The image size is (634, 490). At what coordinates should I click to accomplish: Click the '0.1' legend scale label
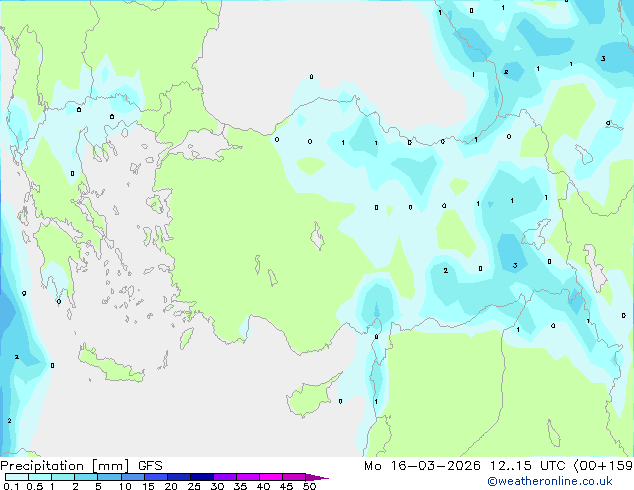(11, 486)
